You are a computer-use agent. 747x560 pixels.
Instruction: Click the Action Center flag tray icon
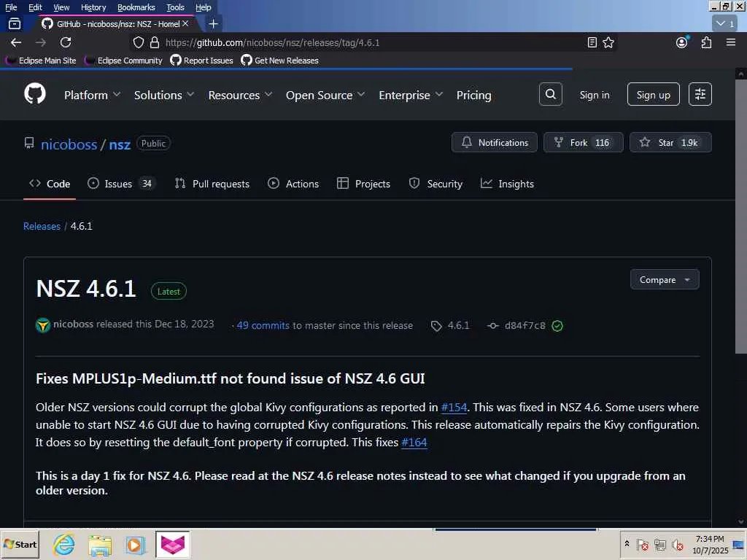point(642,544)
